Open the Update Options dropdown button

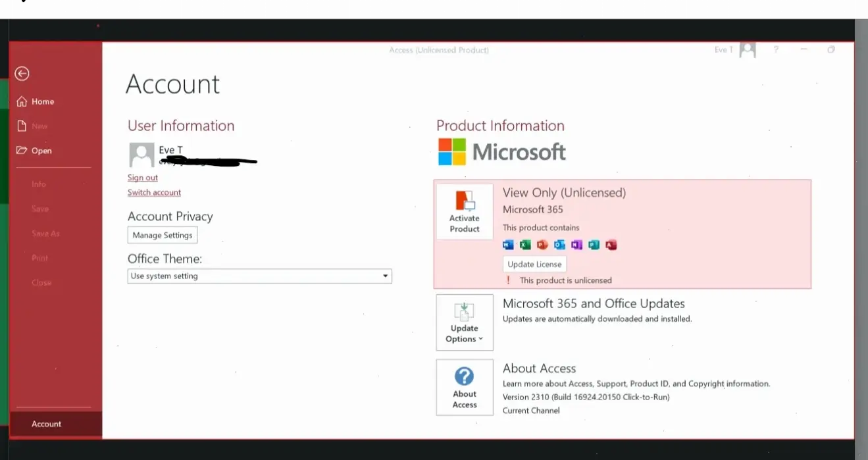465,322
